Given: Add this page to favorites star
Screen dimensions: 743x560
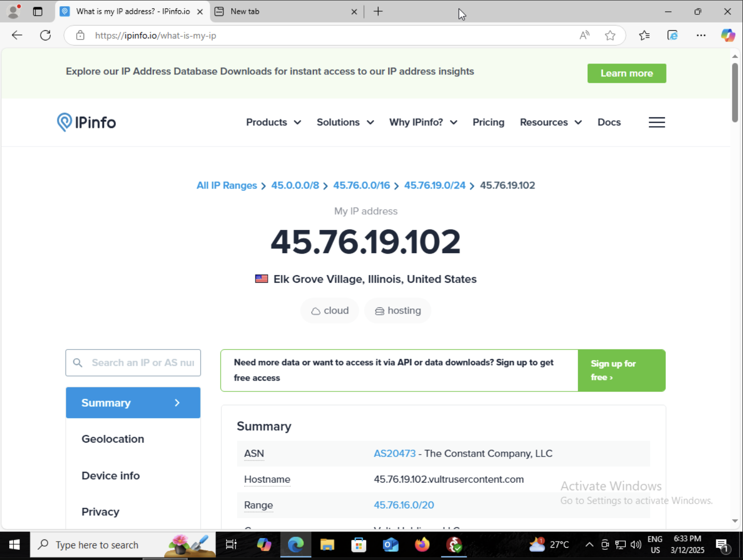Looking at the screenshot, I should click(x=610, y=35).
